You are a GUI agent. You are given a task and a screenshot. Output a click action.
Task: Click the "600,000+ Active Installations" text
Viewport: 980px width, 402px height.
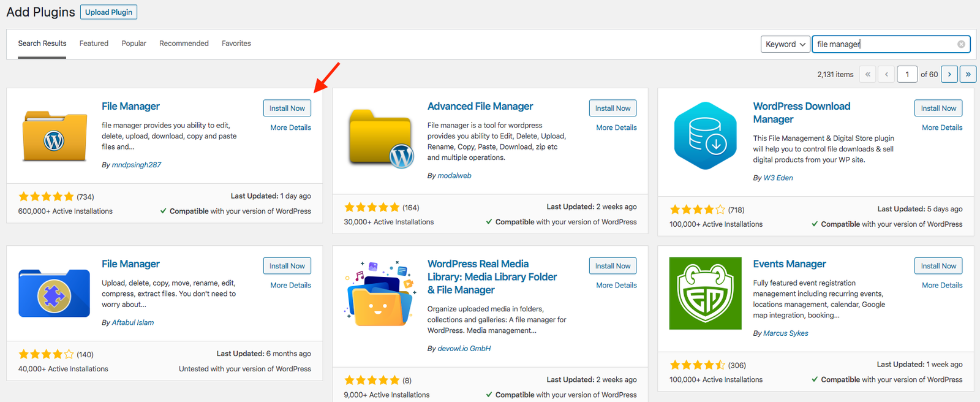(66, 211)
